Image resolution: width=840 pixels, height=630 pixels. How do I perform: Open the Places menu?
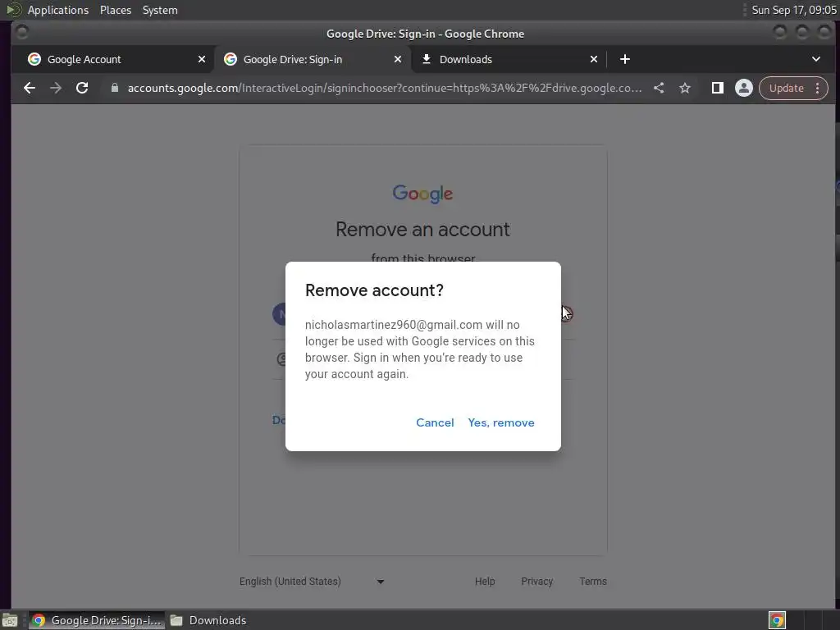point(116,10)
